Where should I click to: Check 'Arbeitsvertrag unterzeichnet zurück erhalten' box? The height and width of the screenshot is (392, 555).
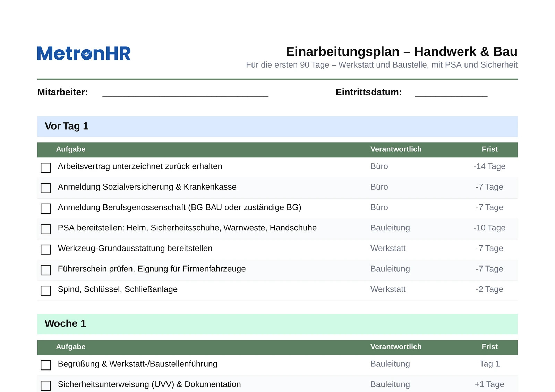pyautogui.click(x=46, y=168)
